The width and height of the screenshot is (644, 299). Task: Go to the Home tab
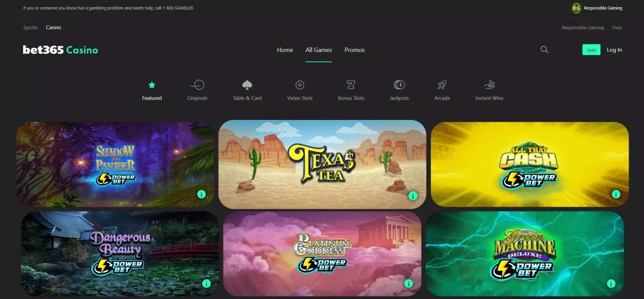pos(285,50)
